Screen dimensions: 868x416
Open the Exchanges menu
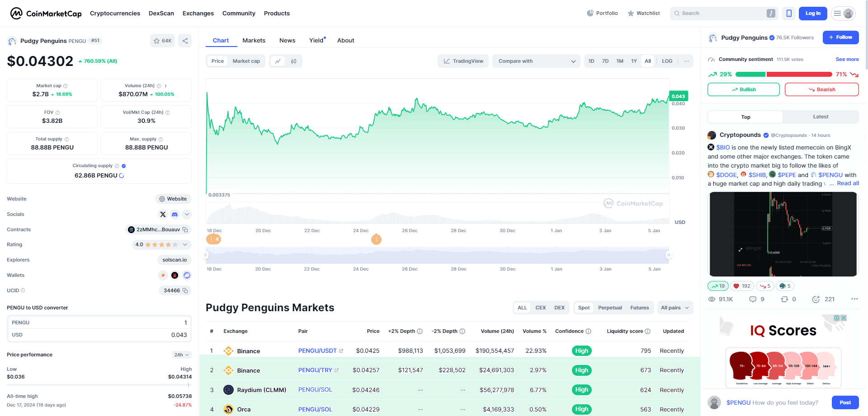point(198,13)
